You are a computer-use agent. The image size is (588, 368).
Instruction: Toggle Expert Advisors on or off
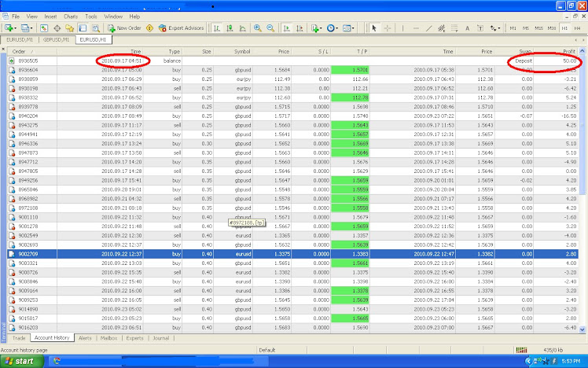pyautogui.click(x=181, y=28)
